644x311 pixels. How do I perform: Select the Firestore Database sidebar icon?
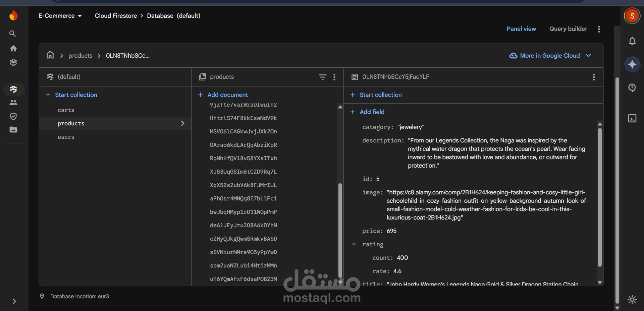pos(13,89)
